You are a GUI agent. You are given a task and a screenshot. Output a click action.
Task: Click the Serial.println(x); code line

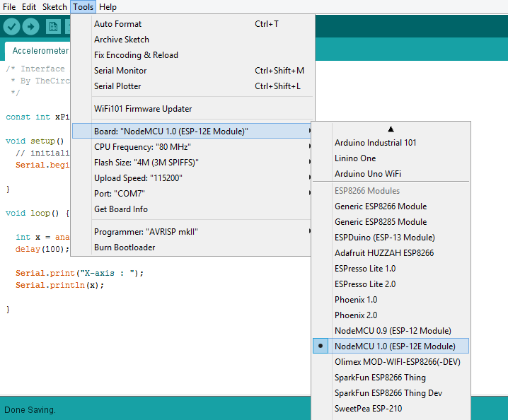59,285
